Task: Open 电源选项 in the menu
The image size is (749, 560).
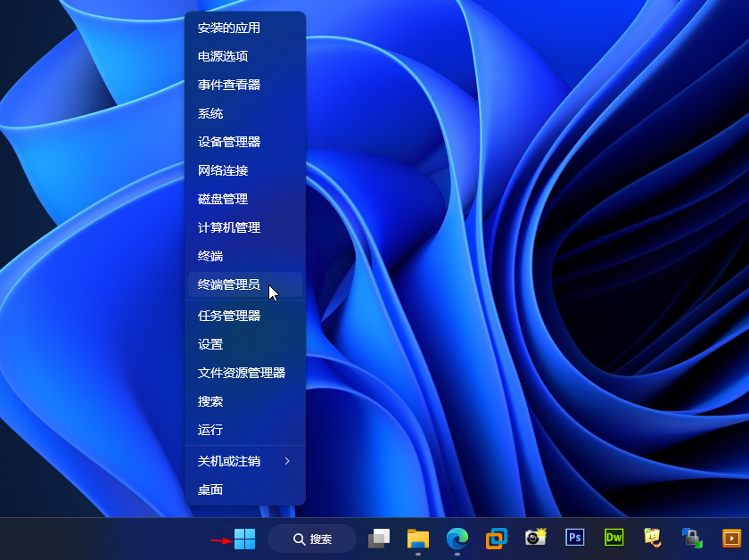Action: pyautogui.click(x=245, y=56)
